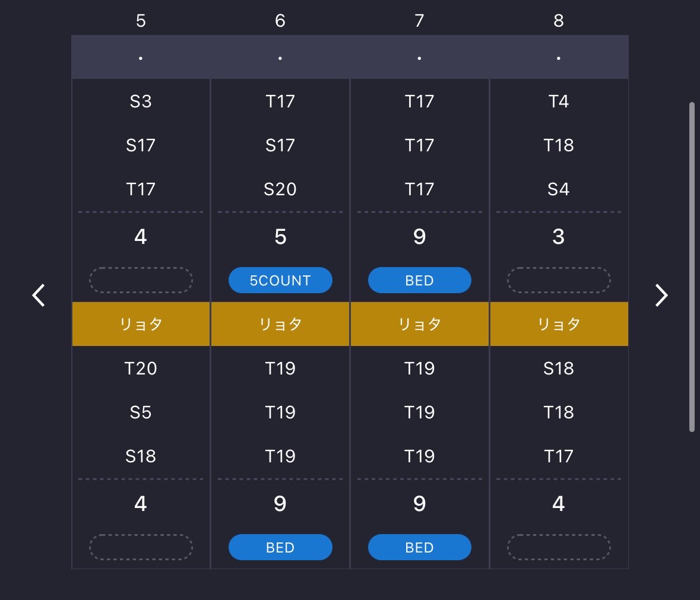Viewport: 700px width, 600px height.
Task: Select the 5COUNT badge in round 6
Action: click(x=280, y=280)
